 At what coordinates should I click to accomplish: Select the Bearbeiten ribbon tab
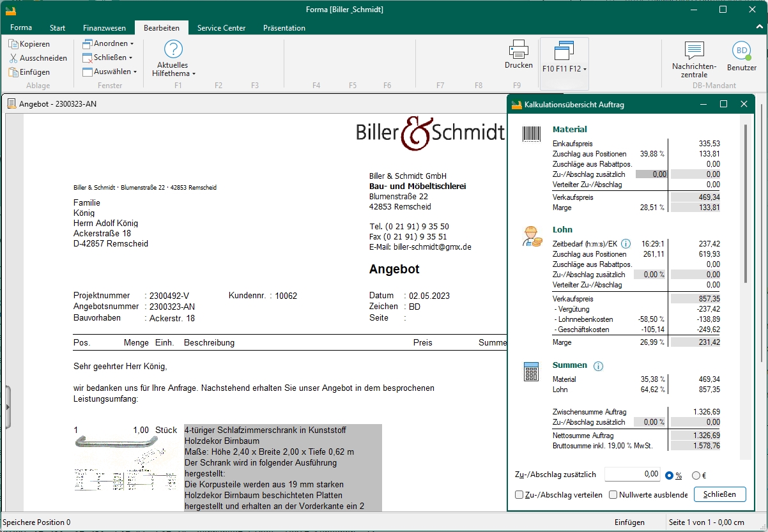162,27
